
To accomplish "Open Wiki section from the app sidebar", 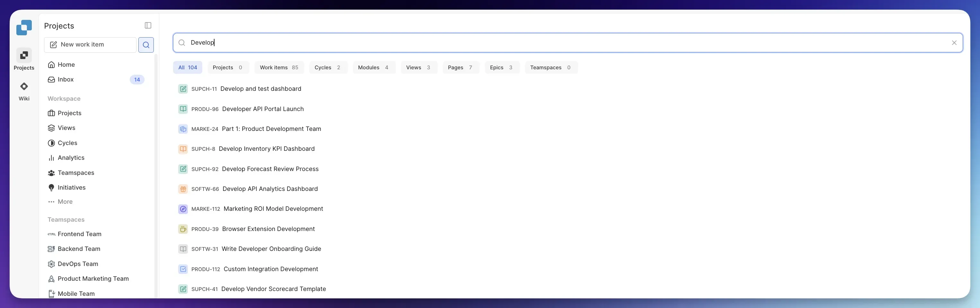I will [x=24, y=90].
